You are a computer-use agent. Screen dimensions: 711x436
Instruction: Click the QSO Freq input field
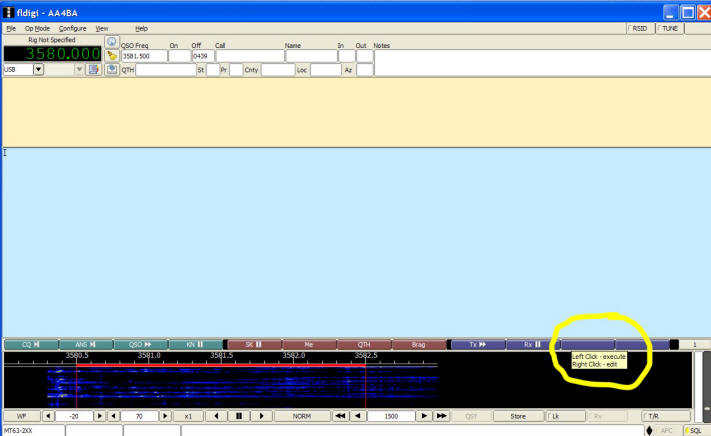[144, 56]
